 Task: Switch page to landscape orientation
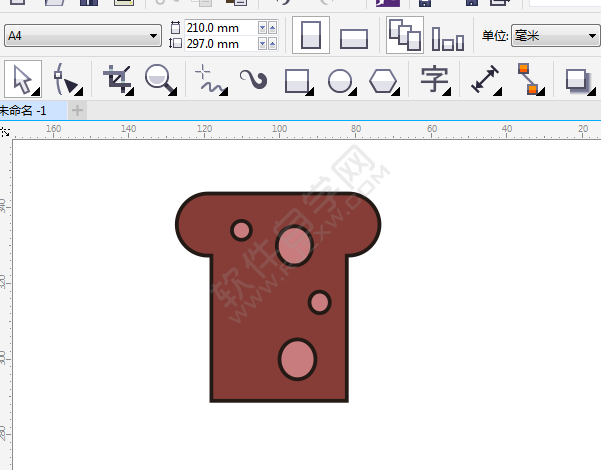[354, 38]
